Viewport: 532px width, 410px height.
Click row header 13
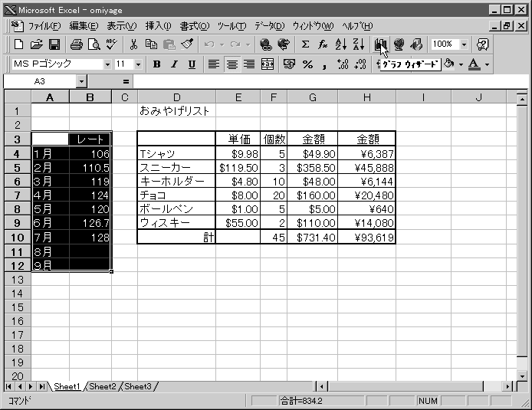pos(16,280)
